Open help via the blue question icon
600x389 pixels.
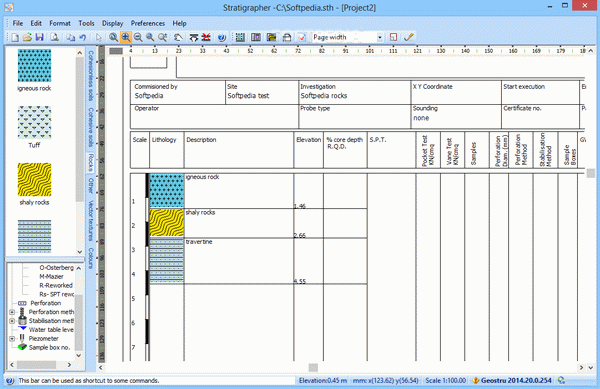tap(222, 37)
